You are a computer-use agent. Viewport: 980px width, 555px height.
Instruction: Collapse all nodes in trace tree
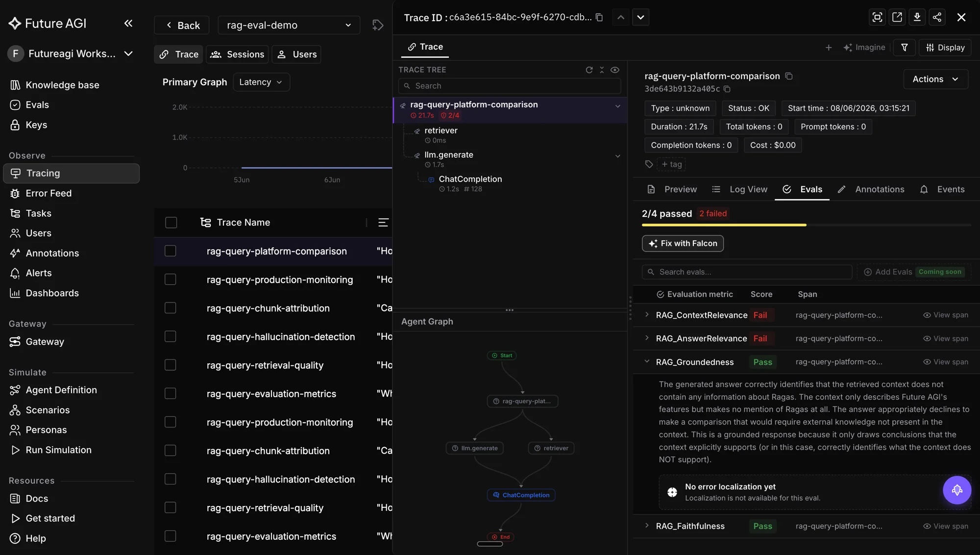[602, 70]
